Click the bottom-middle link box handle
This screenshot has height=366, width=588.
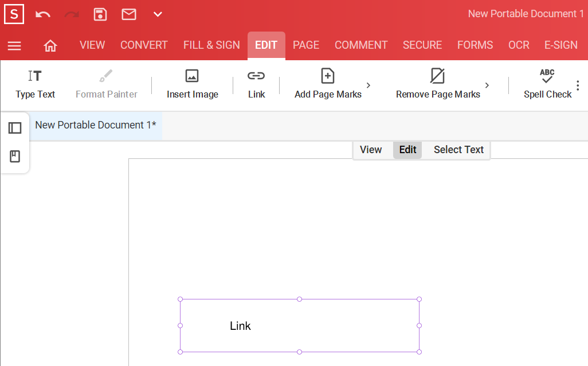299,352
